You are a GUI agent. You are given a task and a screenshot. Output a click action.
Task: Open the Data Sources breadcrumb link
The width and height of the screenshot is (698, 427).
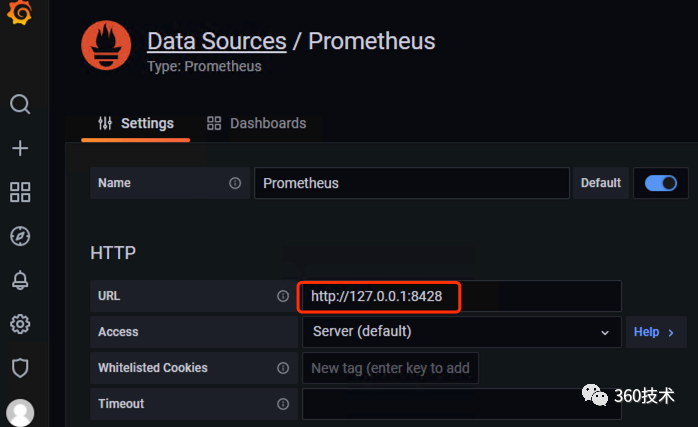pos(216,41)
